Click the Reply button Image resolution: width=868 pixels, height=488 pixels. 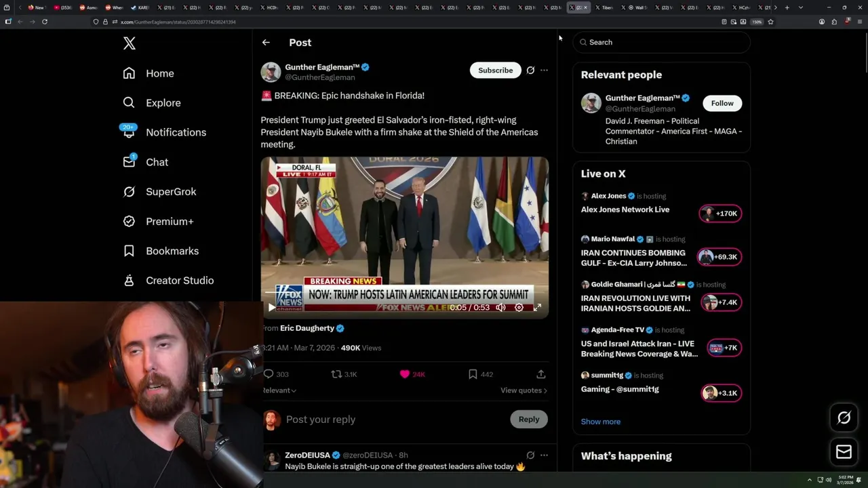point(529,420)
